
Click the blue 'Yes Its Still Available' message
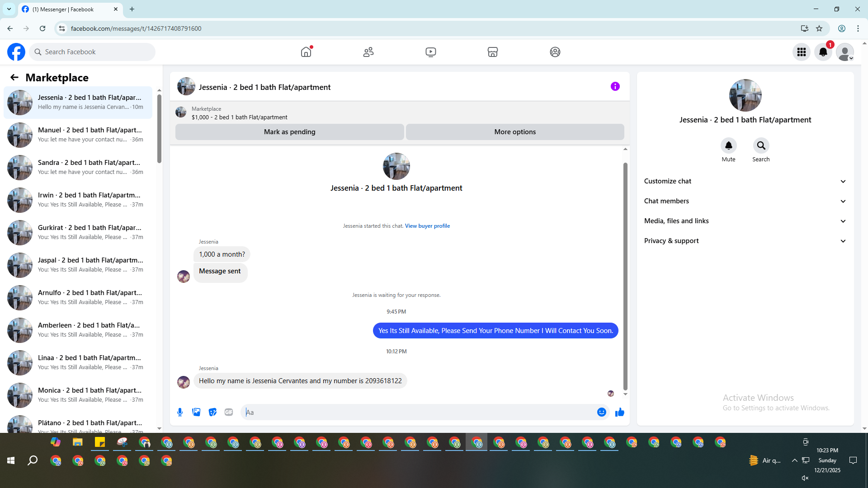[x=495, y=331]
